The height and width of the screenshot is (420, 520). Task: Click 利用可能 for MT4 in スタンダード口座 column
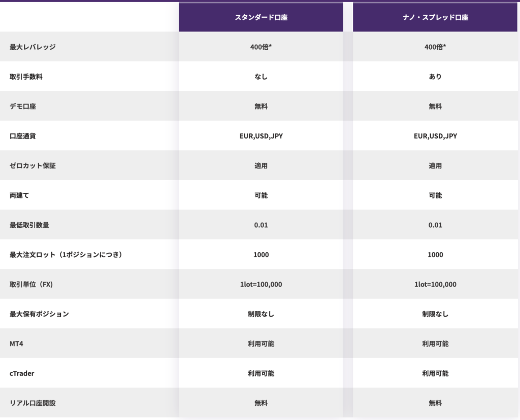261,343
